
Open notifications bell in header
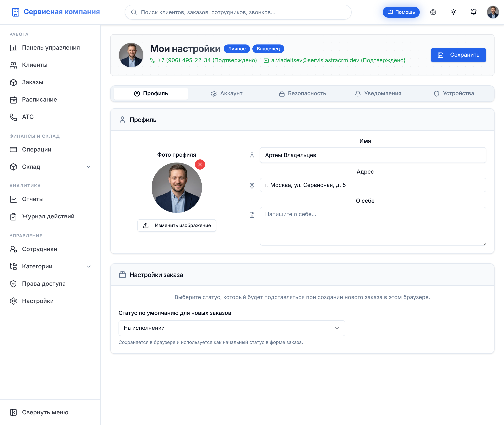[473, 12]
